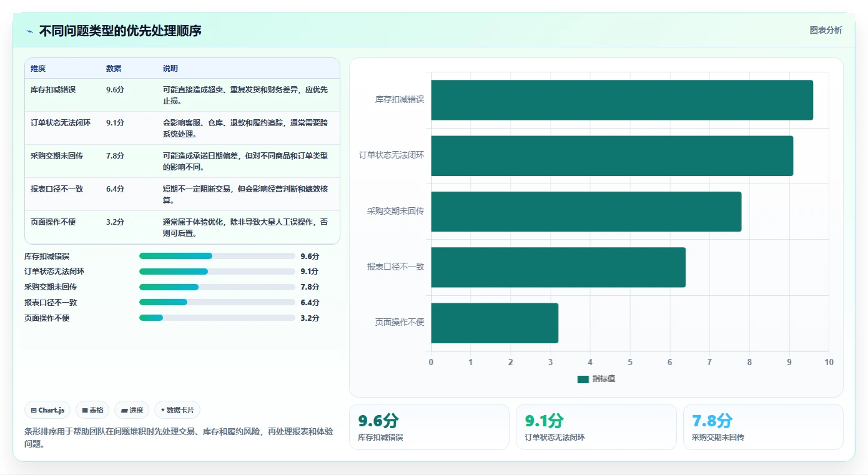Click the 采购交期未回传 progress bar
Viewport: 868px width, 475px height.
coord(217,287)
